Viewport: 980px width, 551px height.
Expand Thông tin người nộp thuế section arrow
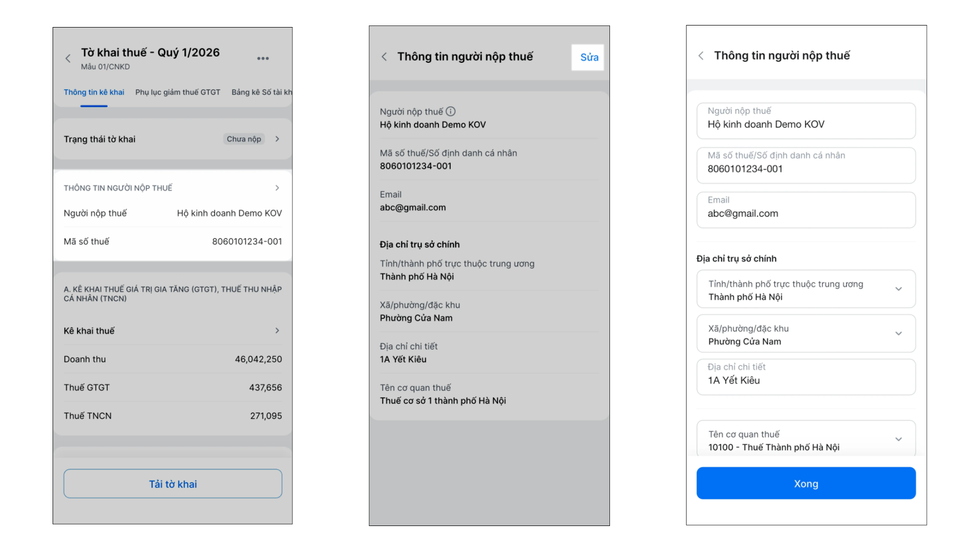(x=277, y=188)
